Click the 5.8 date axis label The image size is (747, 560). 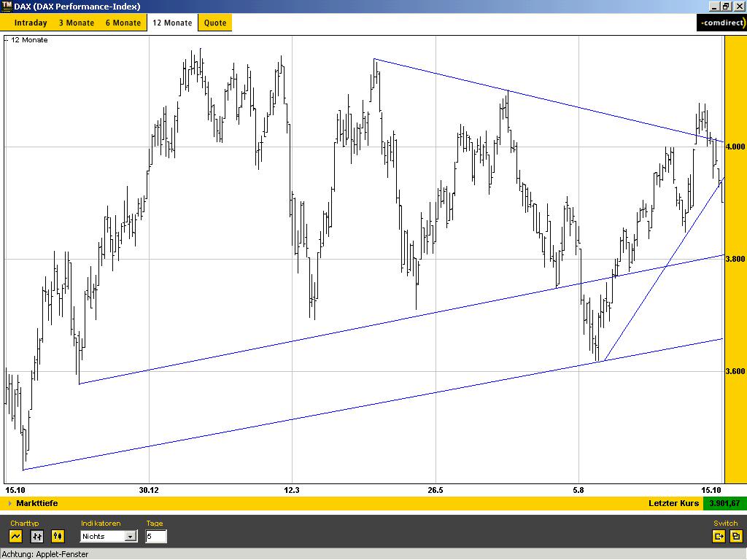tap(578, 490)
